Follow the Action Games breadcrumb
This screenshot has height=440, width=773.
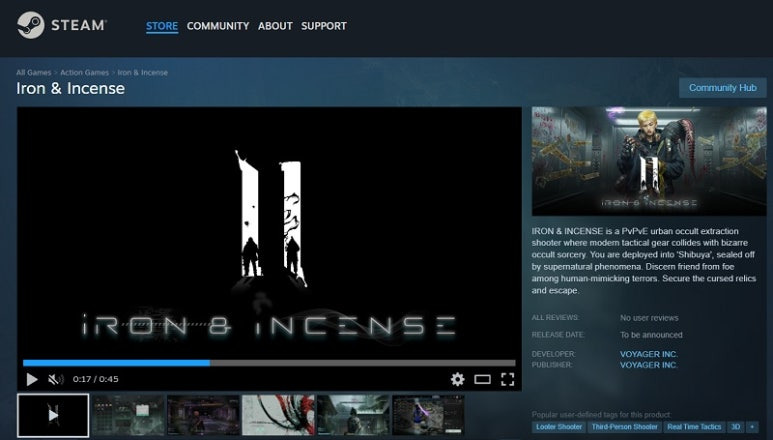pyautogui.click(x=84, y=72)
